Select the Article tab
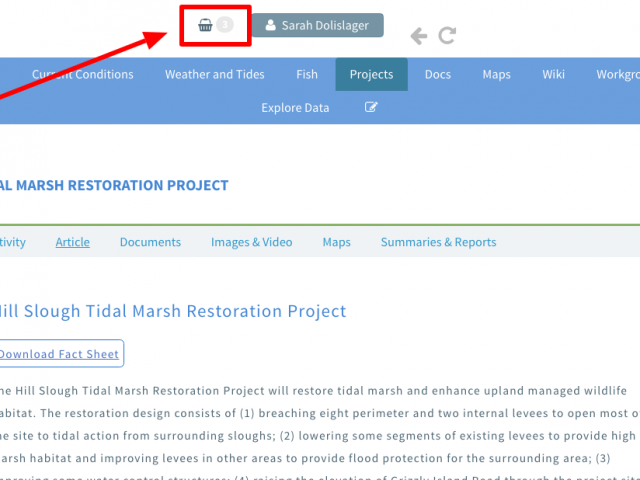 pyautogui.click(x=73, y=242)
